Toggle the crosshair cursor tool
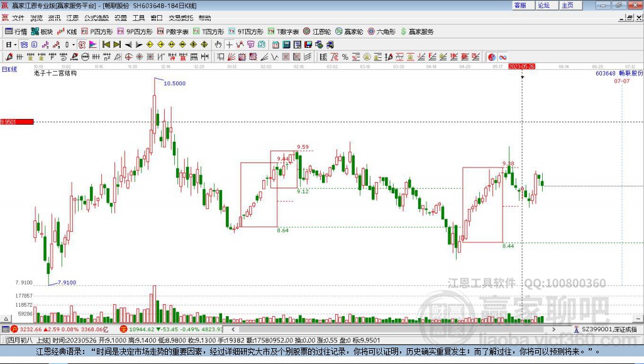The height and width of the screenshot is (364, 644). click(229, 45)
